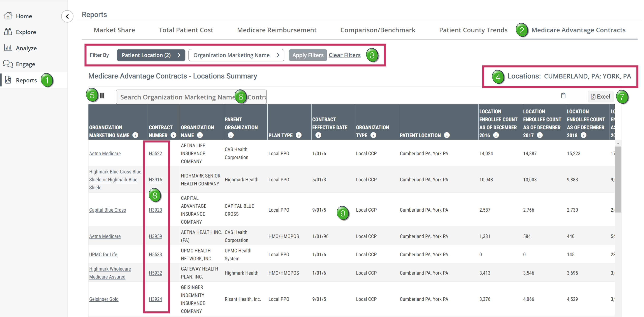Screen dimensions: 644x317
Task: Show info for 2017 enrollee count column
Action: point(540,135)
